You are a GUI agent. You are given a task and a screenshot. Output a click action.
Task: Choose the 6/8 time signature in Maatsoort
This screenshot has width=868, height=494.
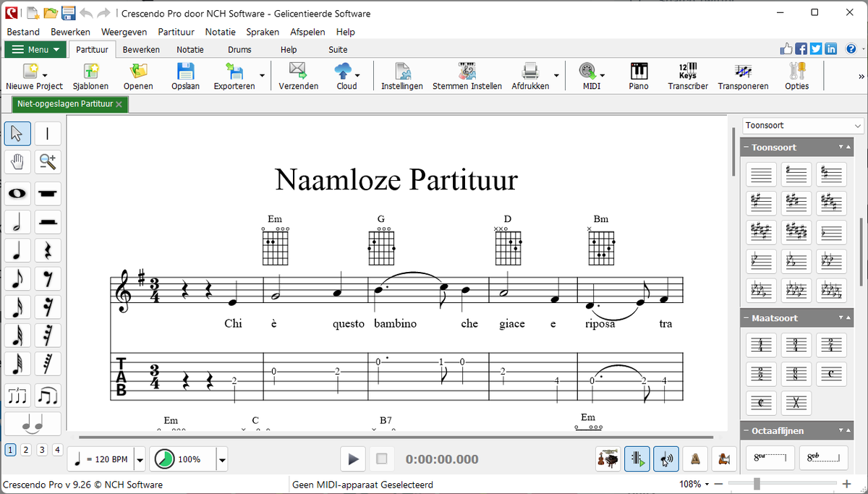tap(796, 374)
